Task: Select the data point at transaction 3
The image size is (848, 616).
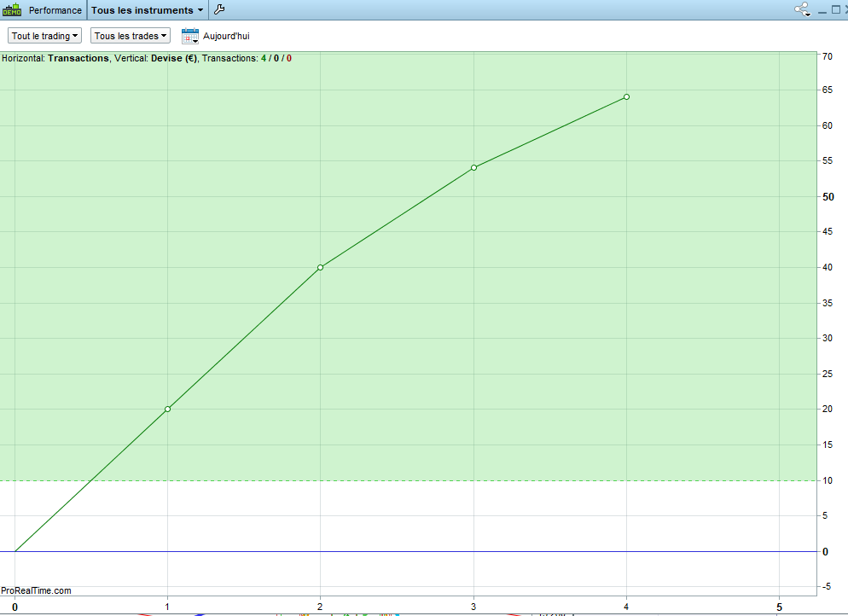Action: [x=473, y=168]
